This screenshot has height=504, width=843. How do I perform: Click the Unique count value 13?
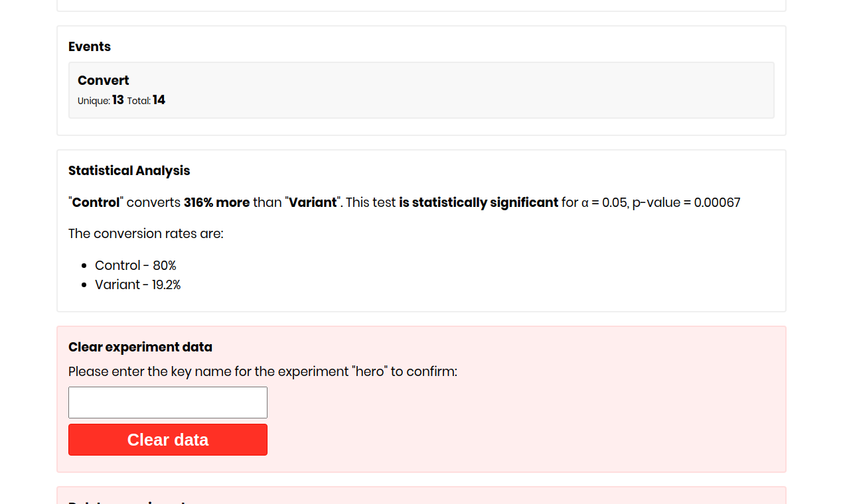tap(118, 100)
